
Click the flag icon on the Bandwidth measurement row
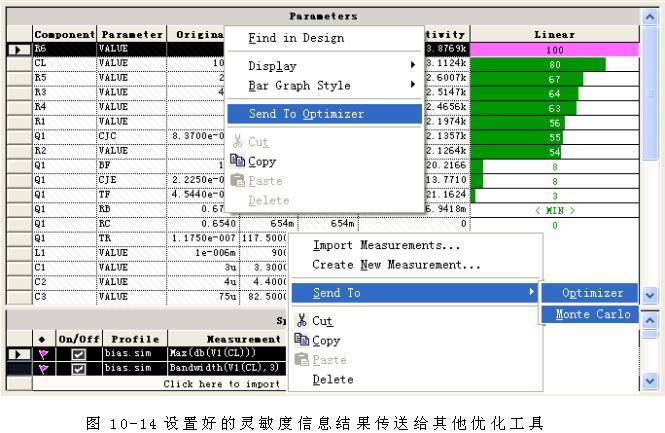(42, 369)
